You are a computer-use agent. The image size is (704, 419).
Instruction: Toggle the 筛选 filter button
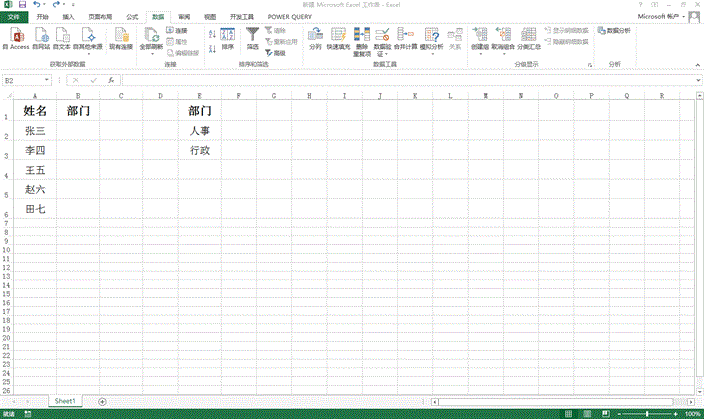252,38
